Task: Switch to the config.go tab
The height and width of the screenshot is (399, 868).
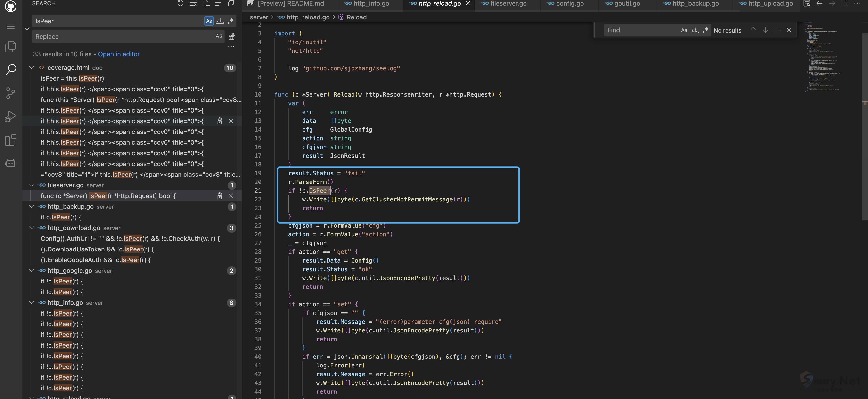Action: tap(570, 4)
